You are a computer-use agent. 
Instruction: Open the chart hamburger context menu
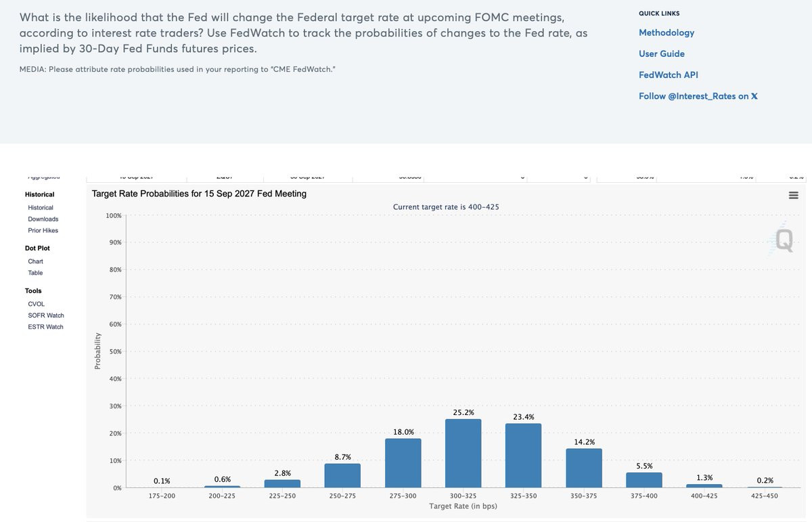[793, 195]
